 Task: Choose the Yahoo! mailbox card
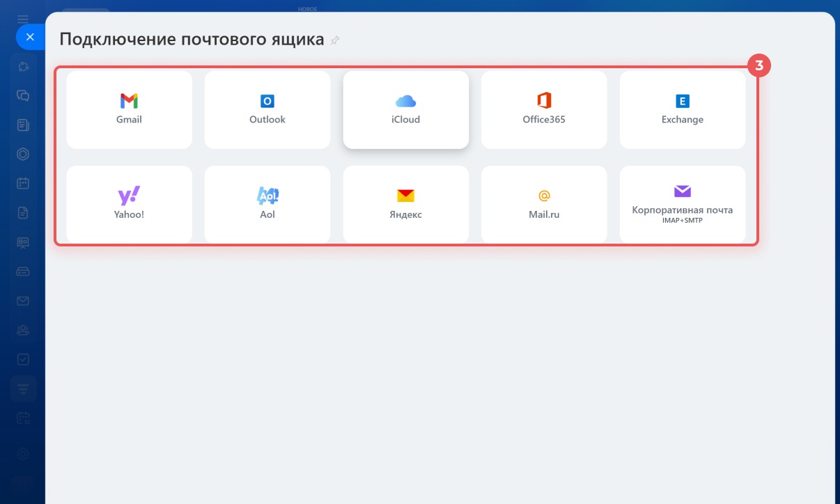click(x=129, y=205)
